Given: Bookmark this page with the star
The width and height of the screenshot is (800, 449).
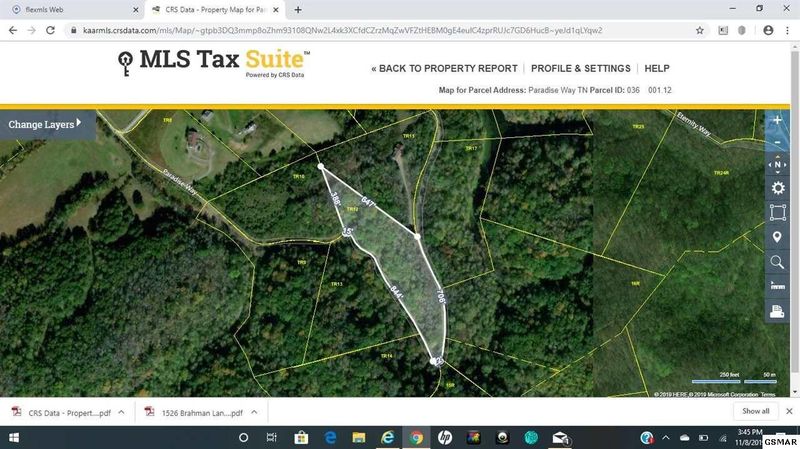Looking at the screenshot, I should [x=700, y=31].
